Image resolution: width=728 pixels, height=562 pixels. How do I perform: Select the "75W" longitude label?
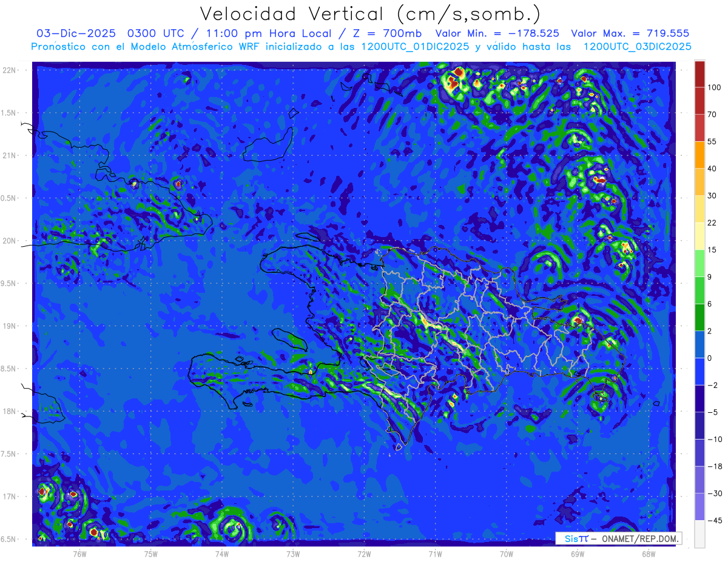pos(151,554)
